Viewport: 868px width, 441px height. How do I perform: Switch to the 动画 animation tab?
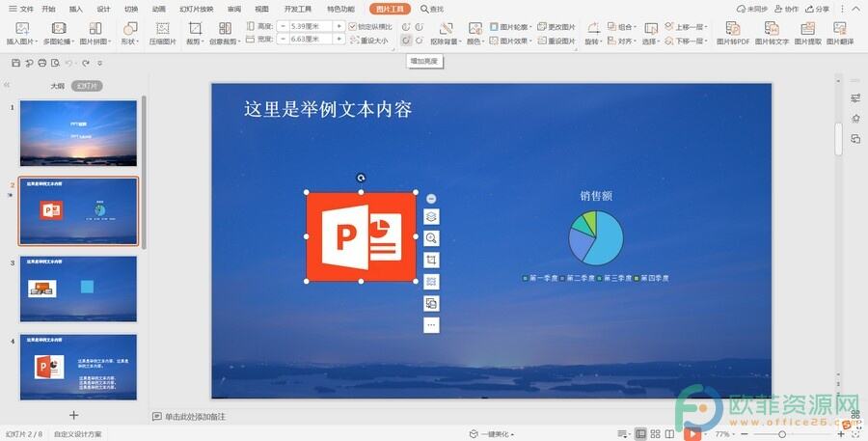pyautogui.click(x=159, y=9)
